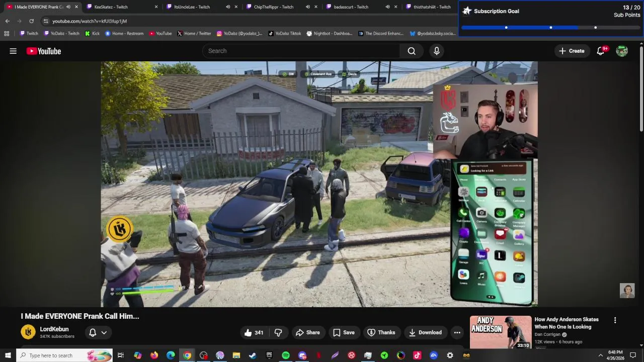Click the page vertical scrollbar
The image size is (644, 362).
click(641, 89)
